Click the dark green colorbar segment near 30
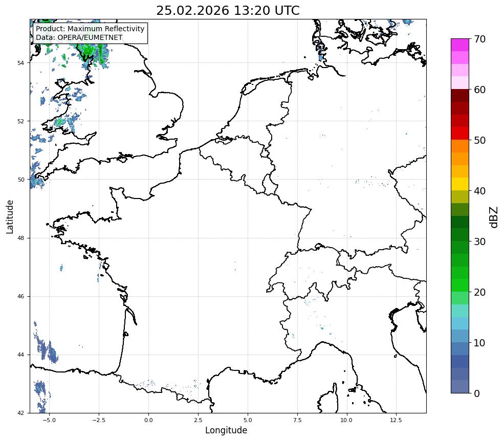Screen dimensions: 504x440 pyautogui.click(x=460, y=235)
